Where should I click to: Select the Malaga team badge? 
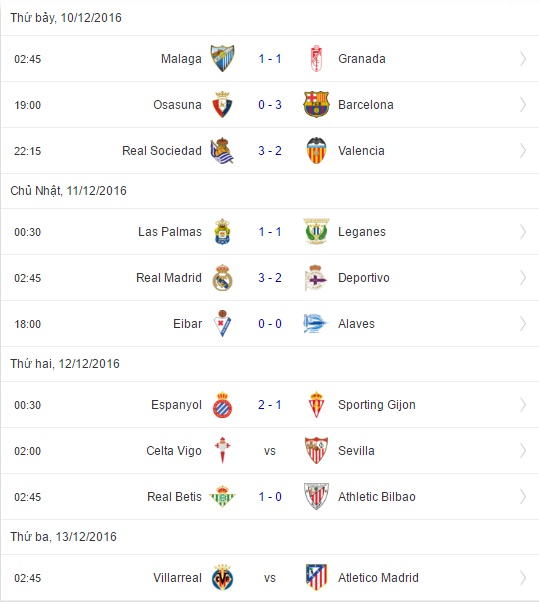[x=222, y=58]
